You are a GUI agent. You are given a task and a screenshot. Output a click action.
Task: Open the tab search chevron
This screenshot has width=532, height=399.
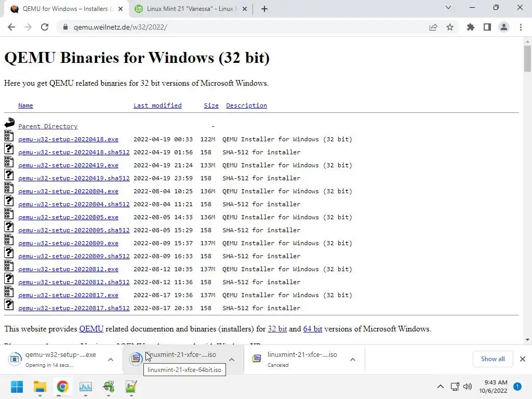click(x=448, y=7)
